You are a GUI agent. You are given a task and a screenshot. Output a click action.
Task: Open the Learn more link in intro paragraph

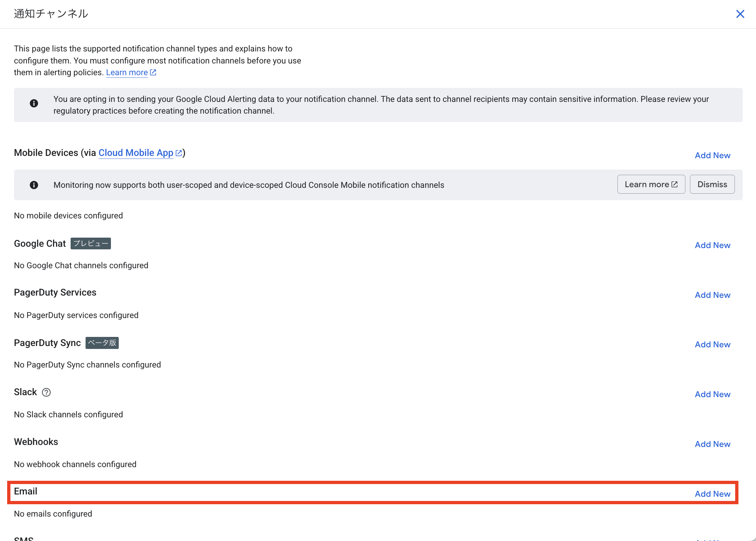pyautogui.click(x=127, y=73)
